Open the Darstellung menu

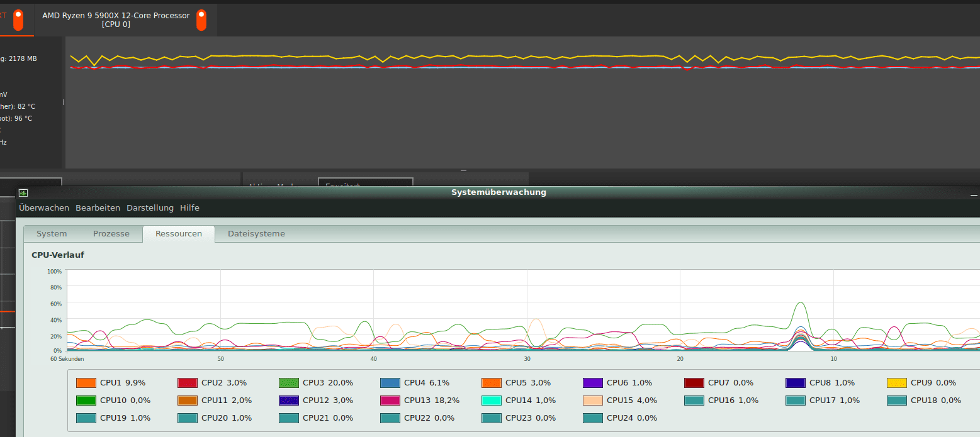click(150, 207)
